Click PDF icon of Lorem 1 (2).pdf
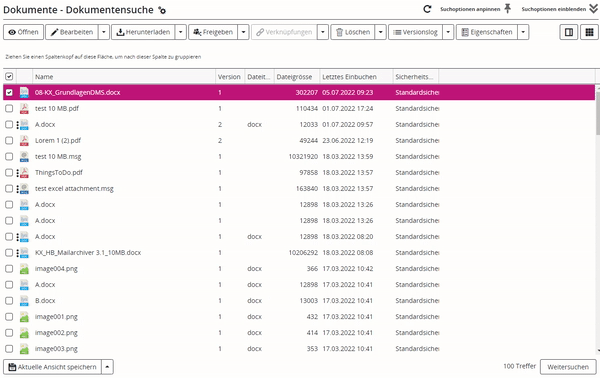 click(x=24, y=141)
